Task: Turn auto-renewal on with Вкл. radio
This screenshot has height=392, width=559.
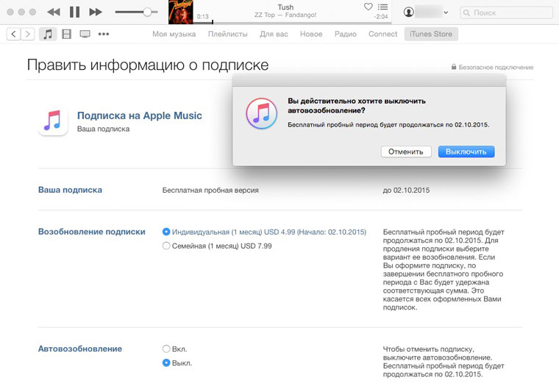Action: pyautogui.click(x=166, y=349)
